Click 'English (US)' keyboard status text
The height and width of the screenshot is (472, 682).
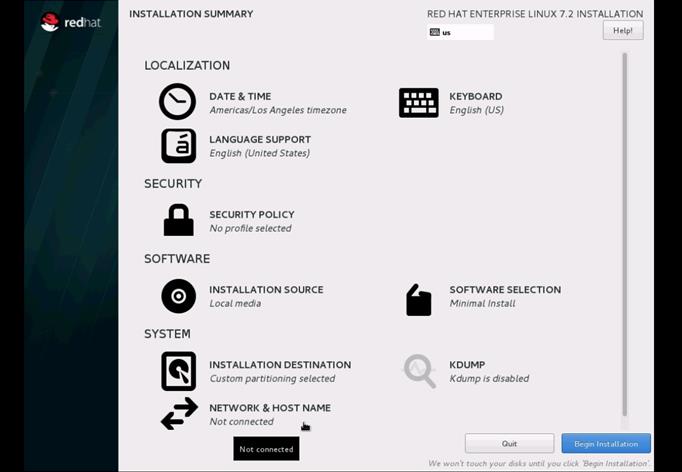pyautogui.click(x=477, y=110)
